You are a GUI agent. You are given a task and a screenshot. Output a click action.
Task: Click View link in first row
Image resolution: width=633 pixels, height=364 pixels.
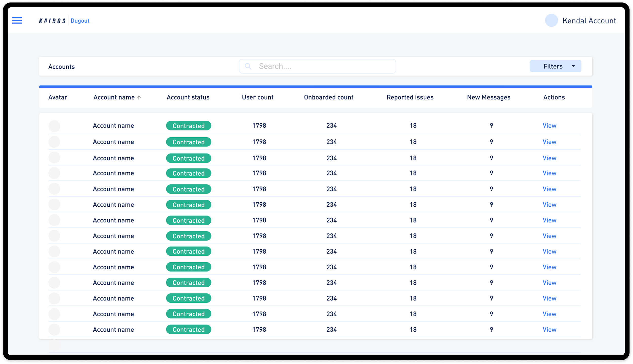549,126
